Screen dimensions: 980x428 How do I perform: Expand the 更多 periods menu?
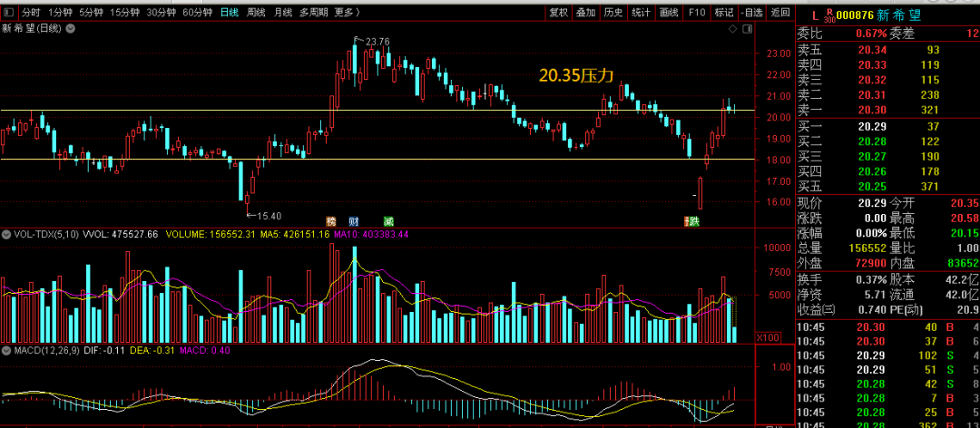pos(347,13)
